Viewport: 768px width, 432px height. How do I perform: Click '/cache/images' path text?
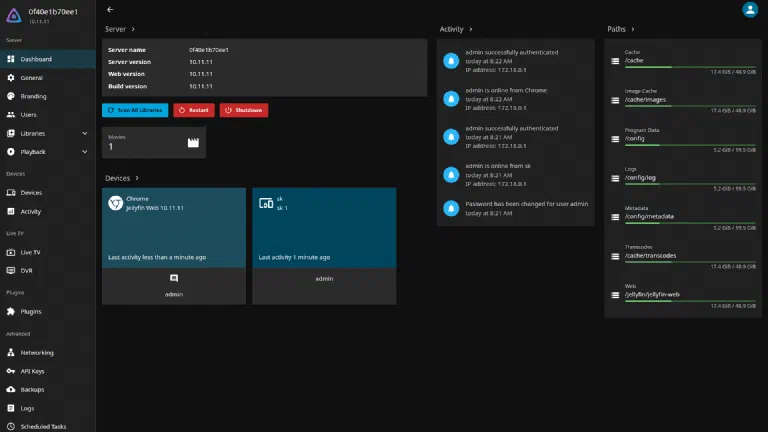click(645, 99)
